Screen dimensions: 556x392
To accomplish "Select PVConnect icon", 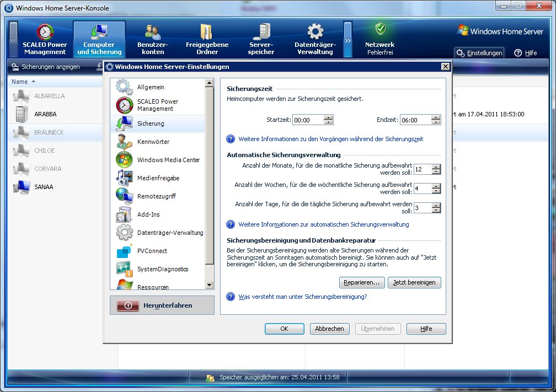I will click(125, 250).
